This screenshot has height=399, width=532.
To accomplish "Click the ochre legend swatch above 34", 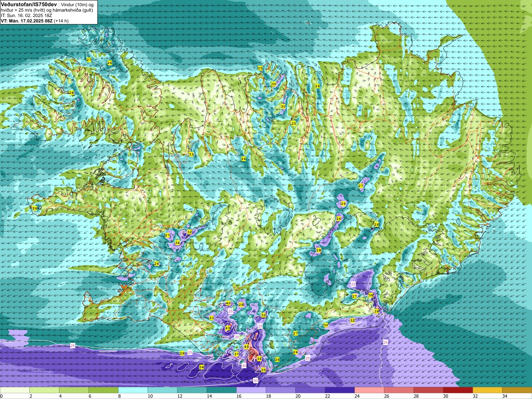I will pos(517,390).
